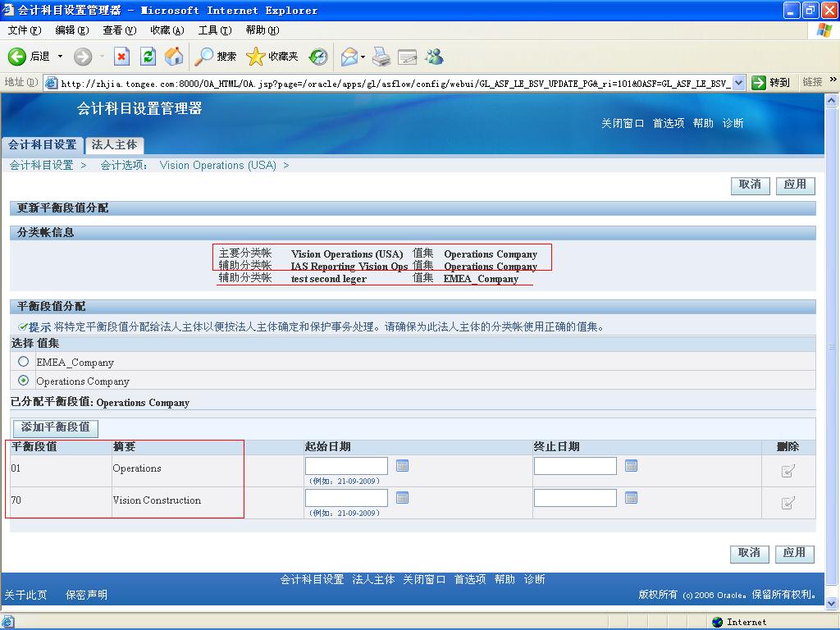Click 会计科目设置 breadcrumb link
840x630 pixels.
coord(41,165)
